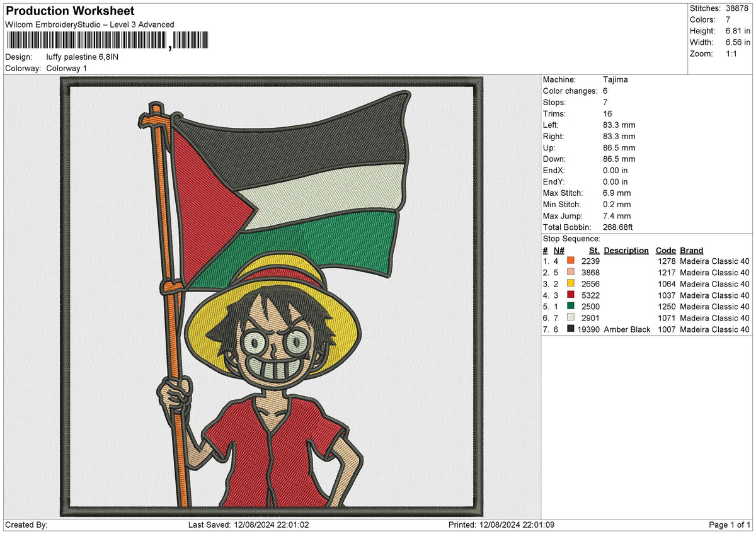Click design name 'luffy palestine 6,8IN'
Viewport: 756px width, 534px height.
(83, 57)
